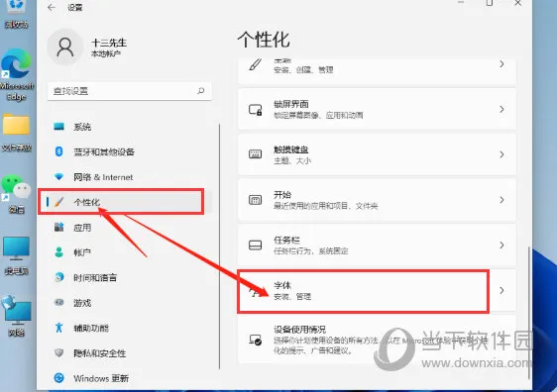Click the network Wi-Fi icon in sidebar
The image size is (557, 392).
pyautogui.click(x=58, y=176)
